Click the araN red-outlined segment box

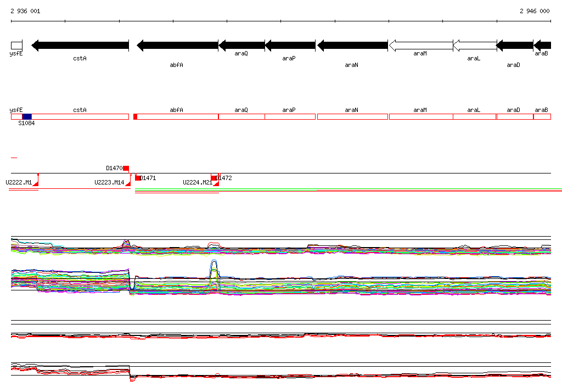tap(353, 116)
